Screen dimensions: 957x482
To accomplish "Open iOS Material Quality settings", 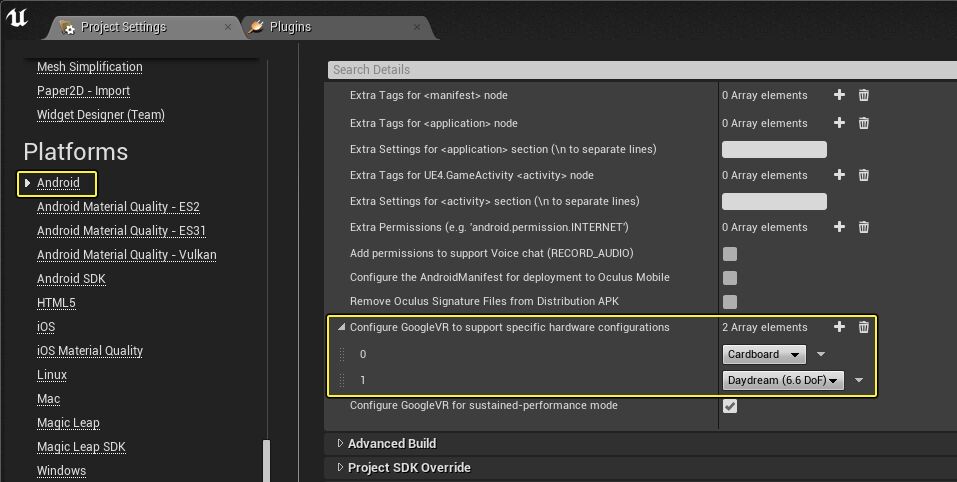I will [x=90, y=351].
